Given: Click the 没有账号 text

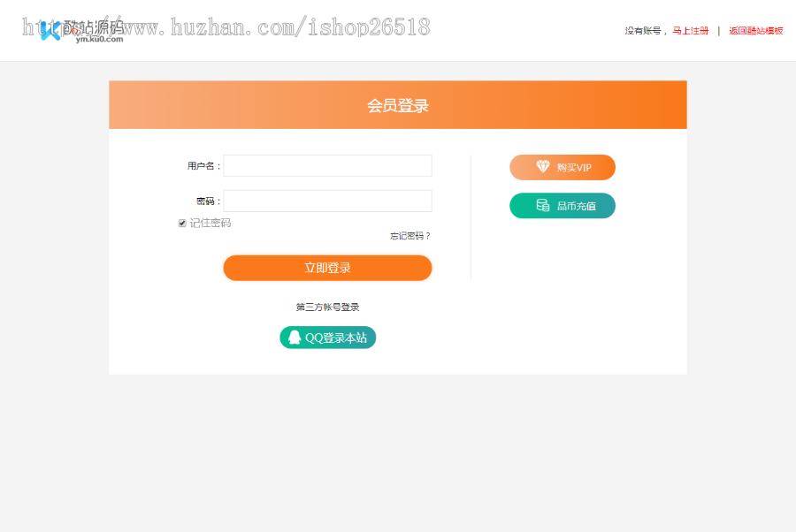Looking at the screenshot, I should point(643,31).
